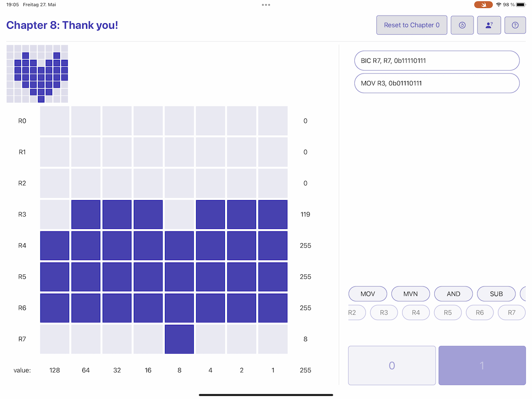Choose the SUB instruction chip

tap(496, 294)
